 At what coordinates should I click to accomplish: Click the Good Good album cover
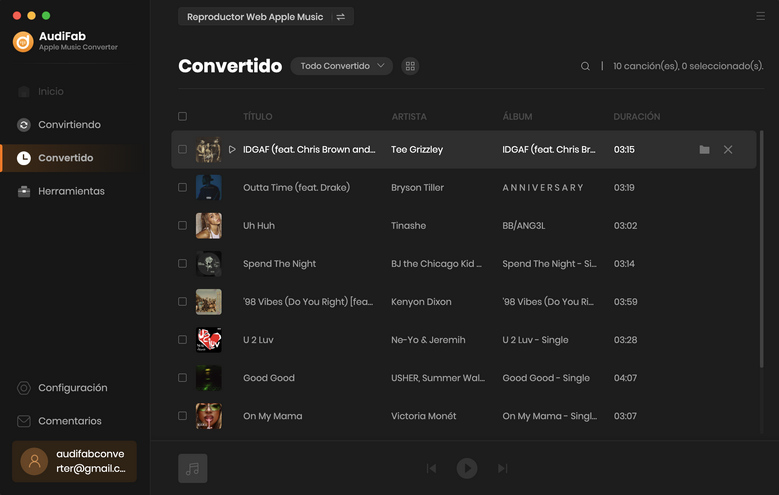[209, 378]
